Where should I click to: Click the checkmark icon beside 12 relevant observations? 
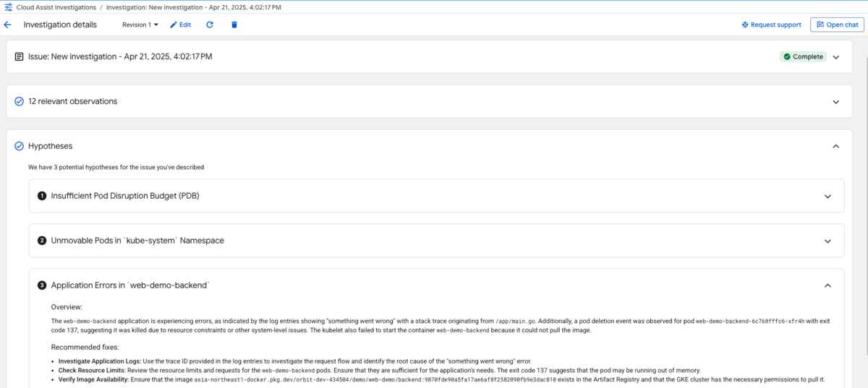tap(20, 101)
